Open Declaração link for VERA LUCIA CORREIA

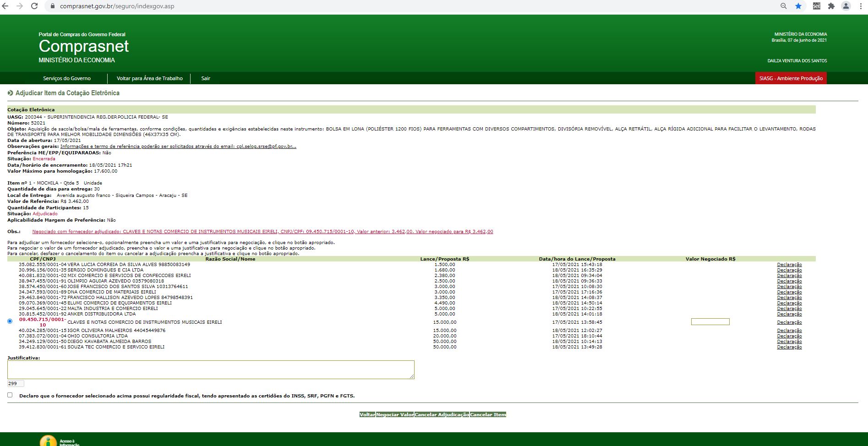point(789,265)
